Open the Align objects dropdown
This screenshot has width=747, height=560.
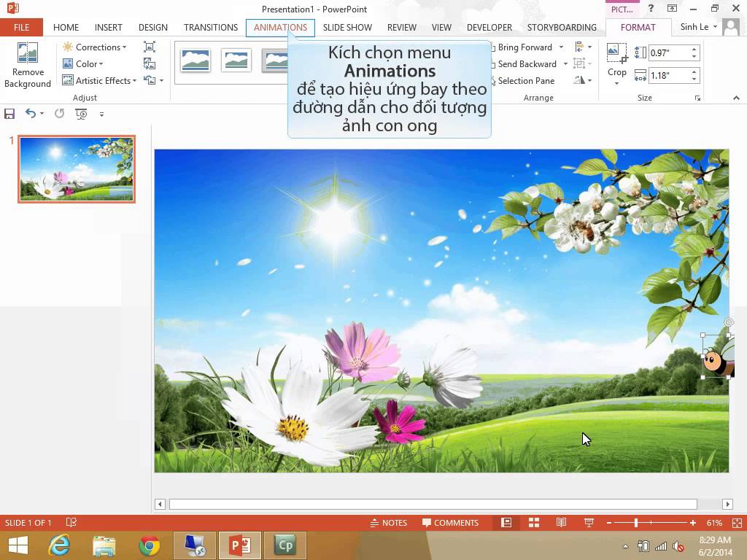pyautogui.click(x=583, y=47)
